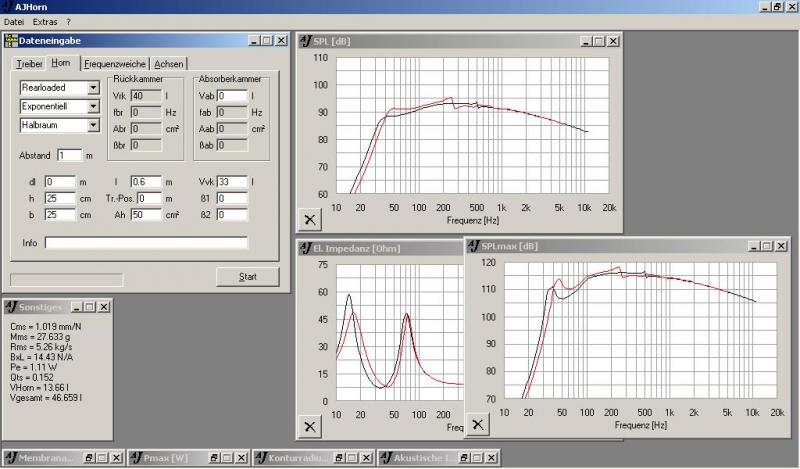Screen dimensions: 800x469
Task: Restore the minimized Membrana window
Action: [88, 457]
